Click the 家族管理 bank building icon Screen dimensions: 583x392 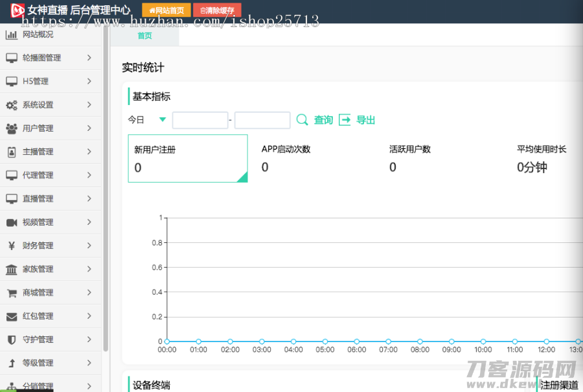coord(12,270)
